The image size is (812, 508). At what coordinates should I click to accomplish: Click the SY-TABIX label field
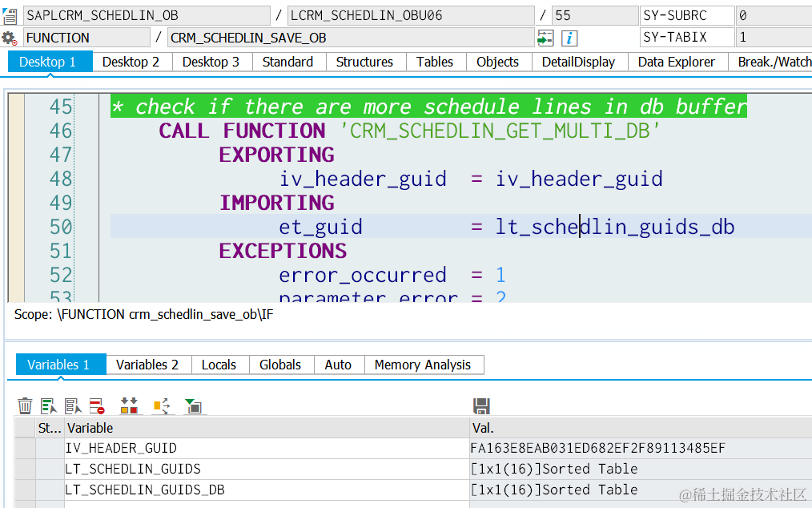tap(687, 38)
